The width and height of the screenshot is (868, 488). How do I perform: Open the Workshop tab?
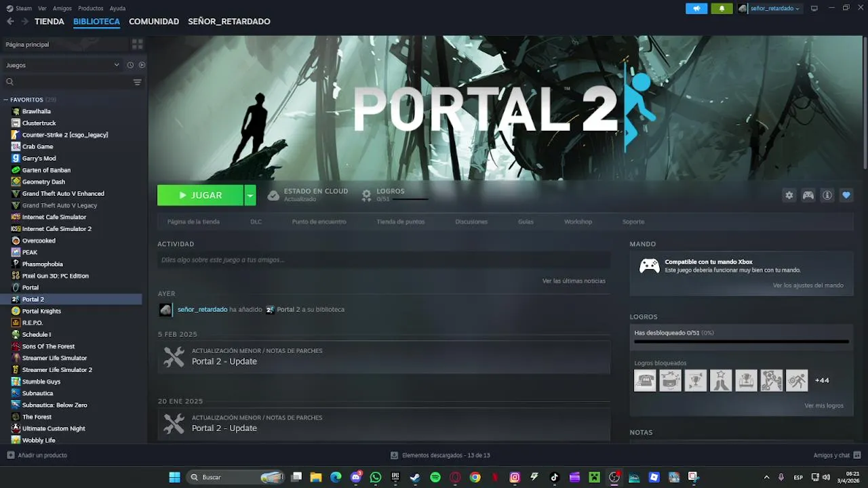click(x=578, y=222)
